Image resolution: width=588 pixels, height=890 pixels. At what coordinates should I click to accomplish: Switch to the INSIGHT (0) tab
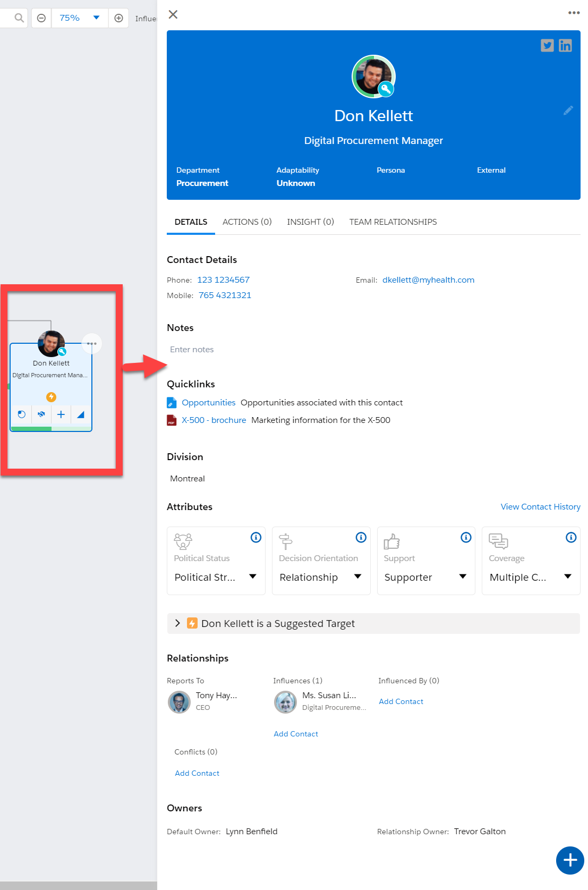click(311, 222)
